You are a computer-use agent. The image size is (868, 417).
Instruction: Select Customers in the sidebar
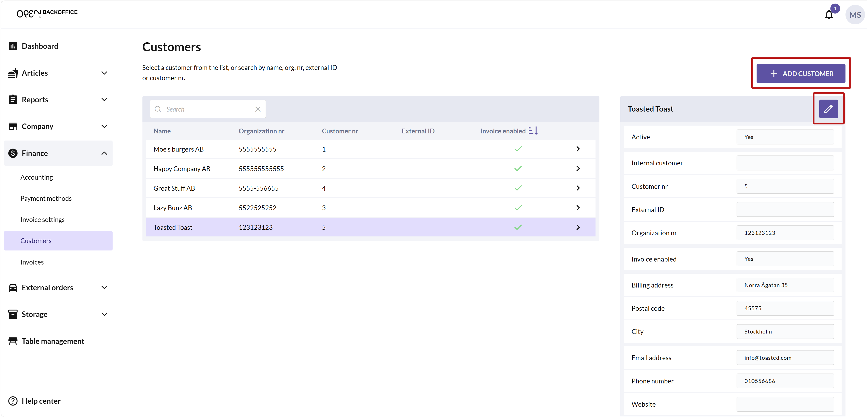[58, 241]
